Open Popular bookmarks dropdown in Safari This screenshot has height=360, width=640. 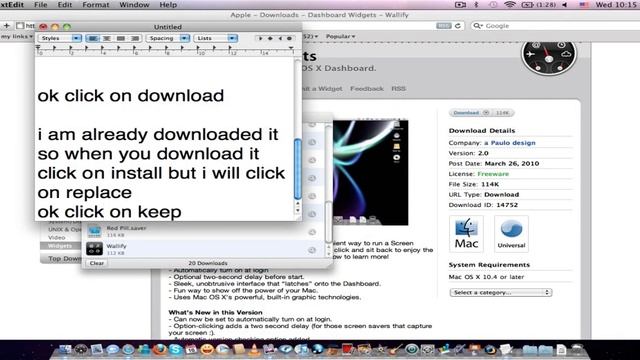pos(340,36)
